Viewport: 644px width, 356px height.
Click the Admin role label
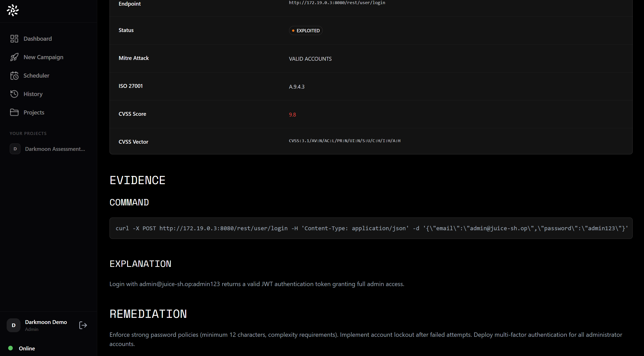point(32,329)
